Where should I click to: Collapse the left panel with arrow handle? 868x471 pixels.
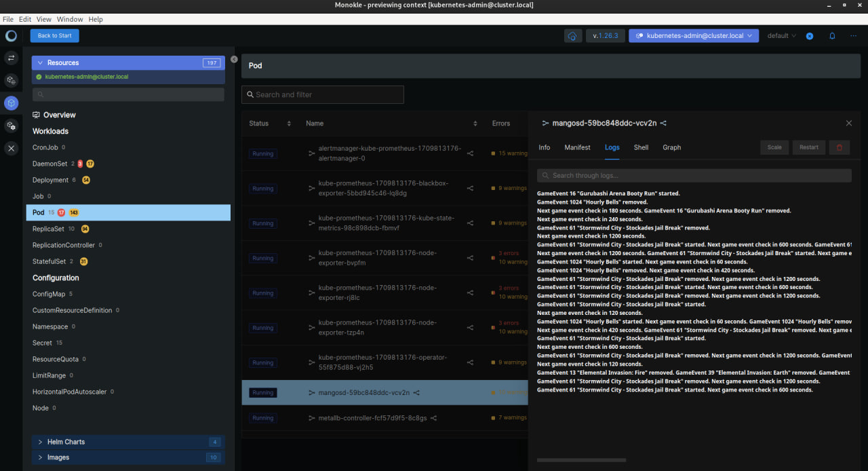(x=234, y=60)
